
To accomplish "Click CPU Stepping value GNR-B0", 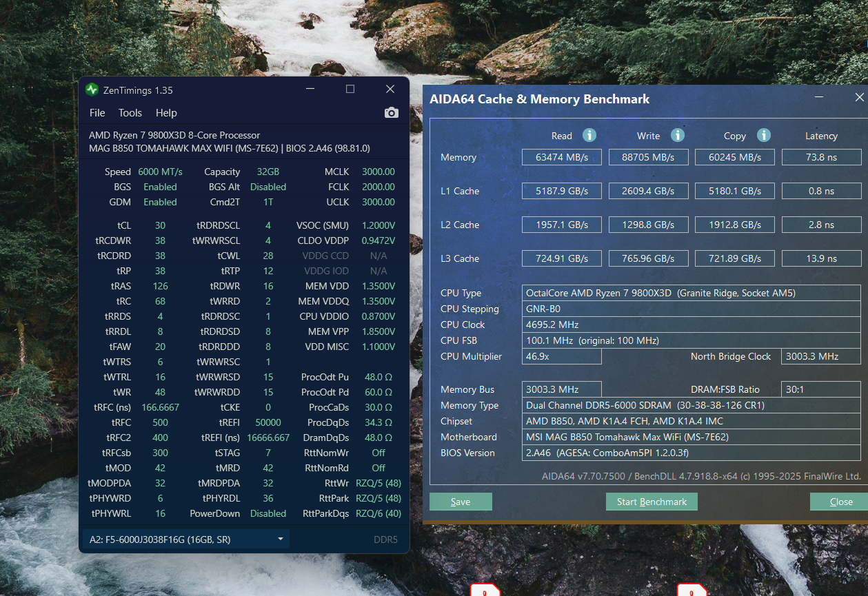I will [x=692, y=309].
